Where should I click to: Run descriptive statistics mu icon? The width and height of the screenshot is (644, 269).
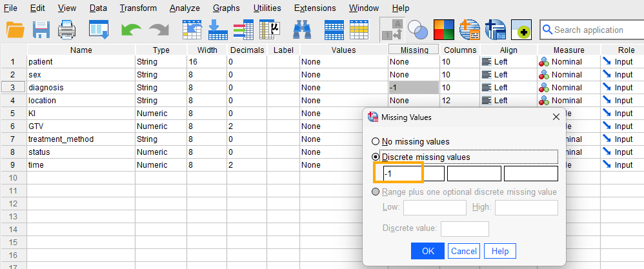coord(270,30)
